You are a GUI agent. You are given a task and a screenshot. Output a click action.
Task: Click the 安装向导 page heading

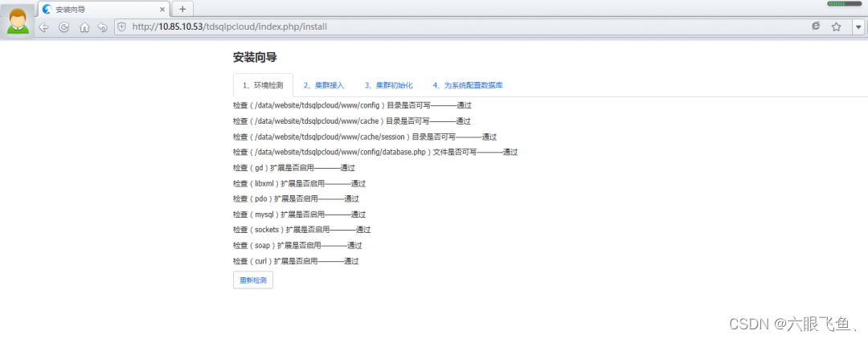click(x=255, y=57)
